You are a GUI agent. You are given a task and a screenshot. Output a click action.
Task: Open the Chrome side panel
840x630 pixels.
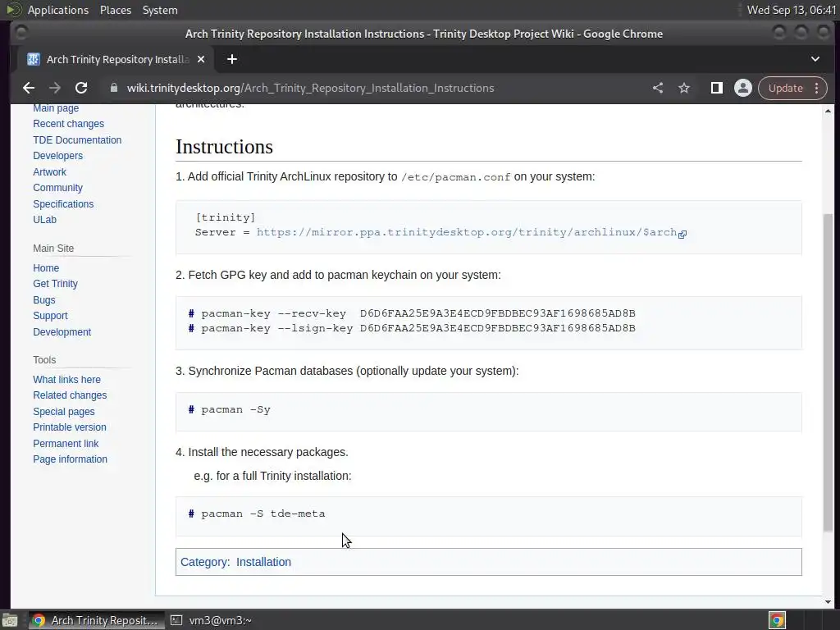tap(717, 88)
